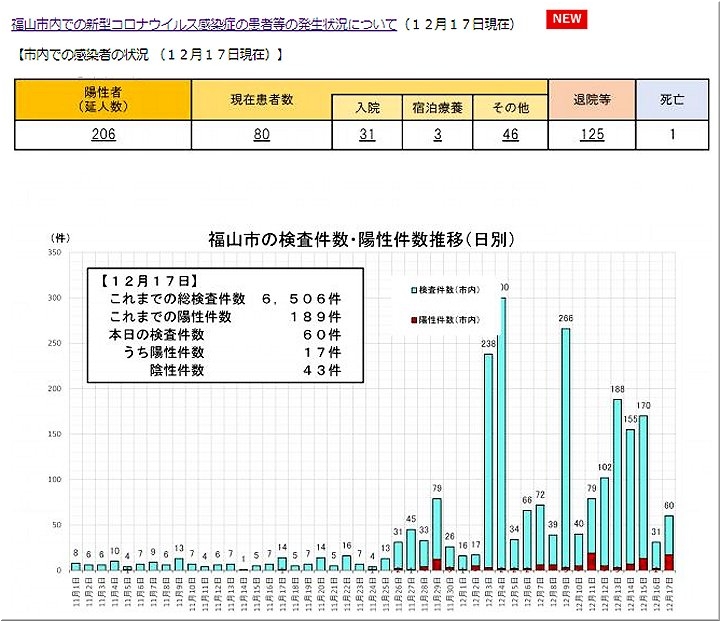The height and width of the screenshot is (621, 720).
Task: Open the 206 total positives link
Action: click(x=102, y=135)
